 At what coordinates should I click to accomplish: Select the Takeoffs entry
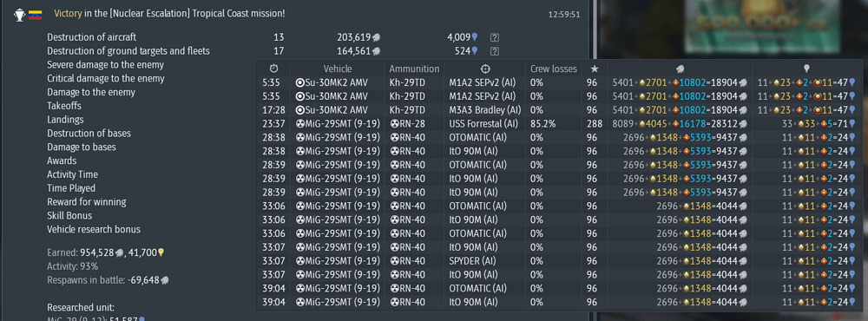point(64,106)
